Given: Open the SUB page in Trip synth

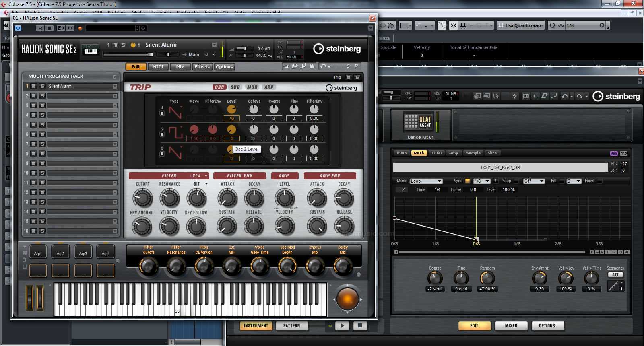Looking at the screenshot, I should point(235,87).
